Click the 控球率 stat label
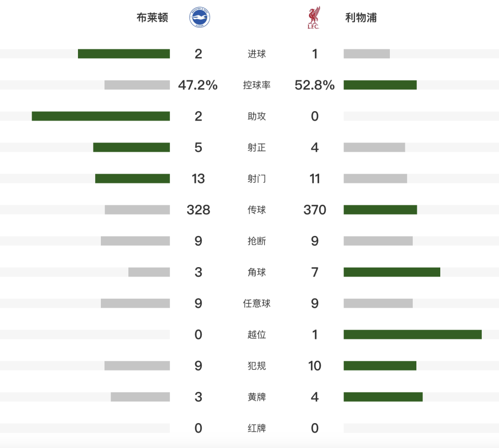The image size is (499, 448). point(257,85)
